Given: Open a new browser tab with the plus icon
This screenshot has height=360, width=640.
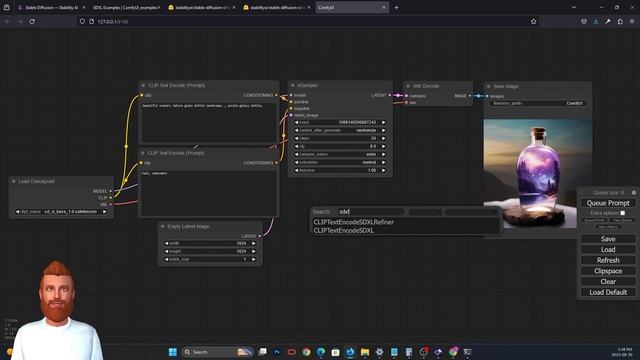Looking at the screenshot, I should coord(396,7).
